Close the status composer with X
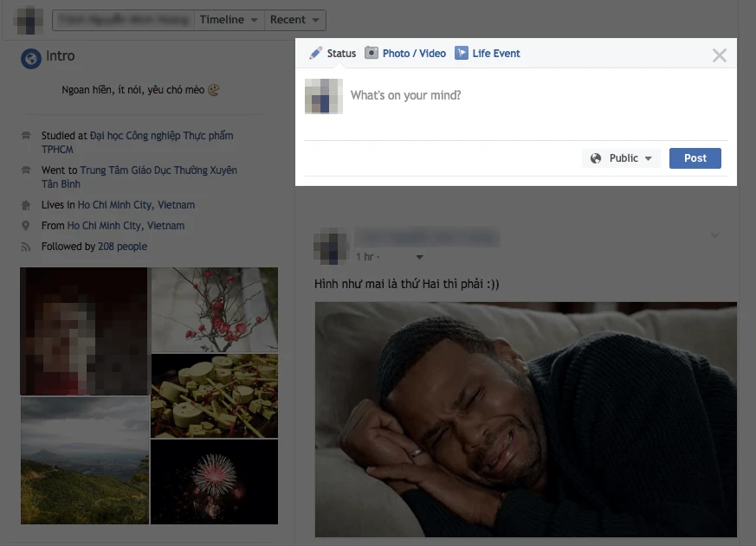Viewport: 756px width, 546px height. point(719,55)
